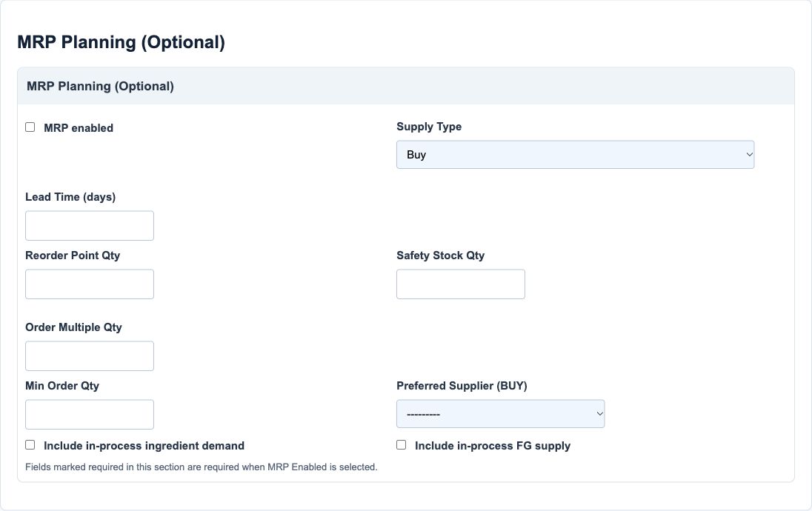This screenshot has width=812, height=511.
Task: Select the Safety Stock Qty input
Action: pos(461,284)
